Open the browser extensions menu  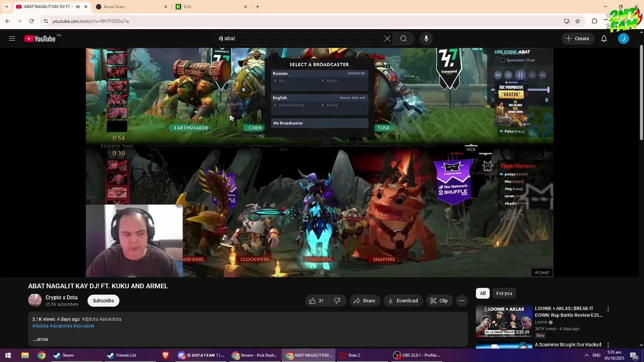[594, 21]
